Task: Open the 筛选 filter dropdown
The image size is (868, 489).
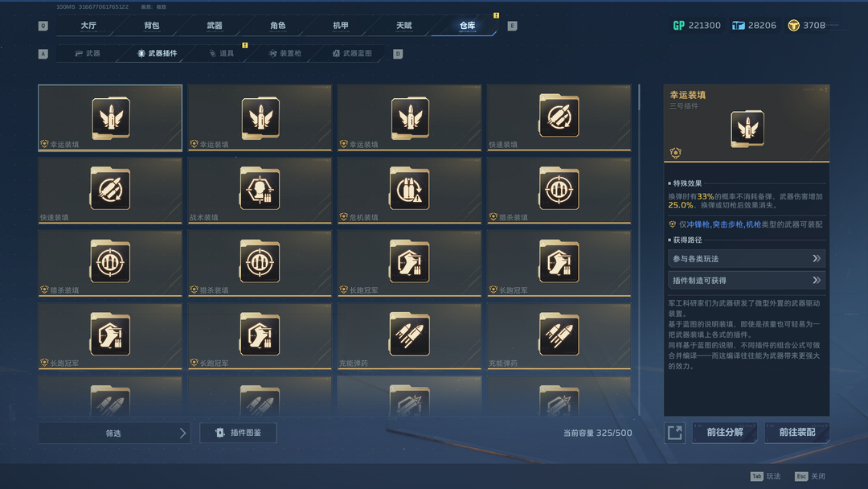Action: pos(114,433)
